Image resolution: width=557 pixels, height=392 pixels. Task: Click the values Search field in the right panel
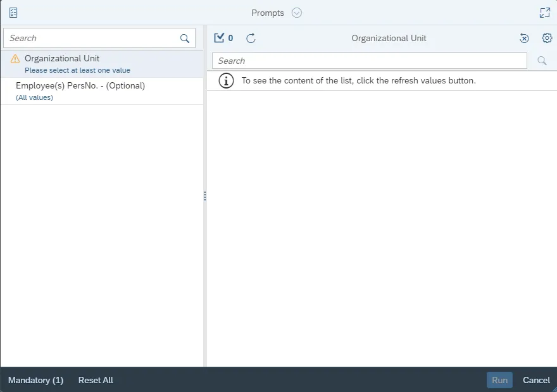(x=369, y=61)
